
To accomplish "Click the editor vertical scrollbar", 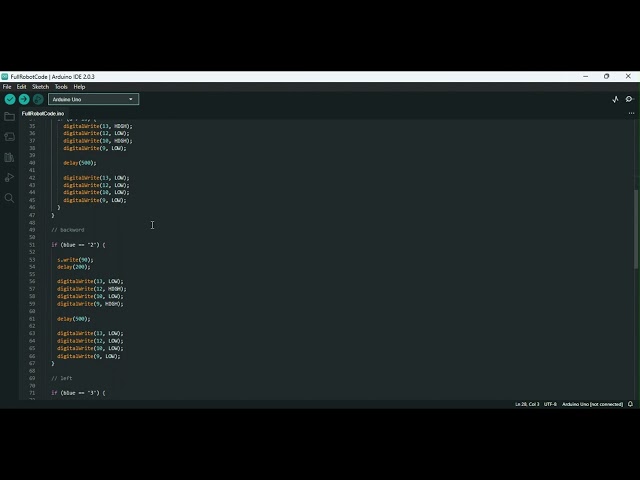I will point(636,230).
